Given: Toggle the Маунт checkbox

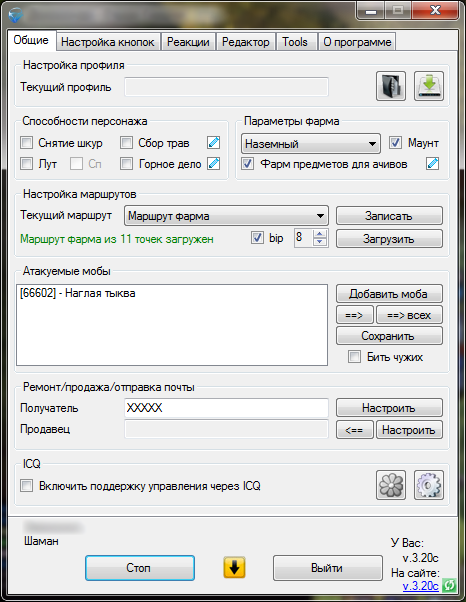Looking at the screenshot, I should (395, 143).
